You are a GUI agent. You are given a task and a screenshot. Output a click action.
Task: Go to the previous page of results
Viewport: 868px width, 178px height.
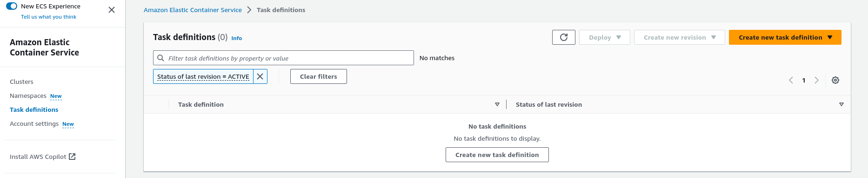pyautogui.click(x=791, y=80)
